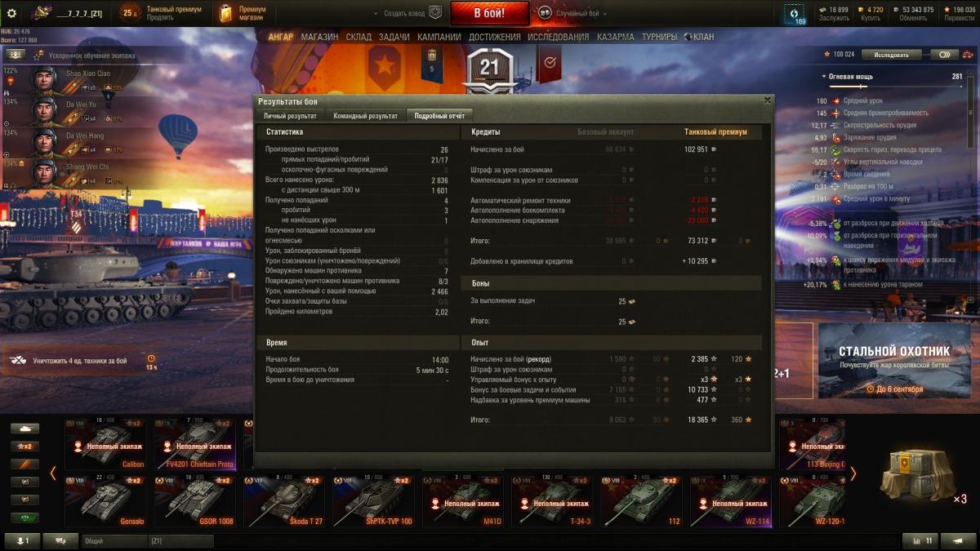Open the Задачи menu

(x=394, y=37)
